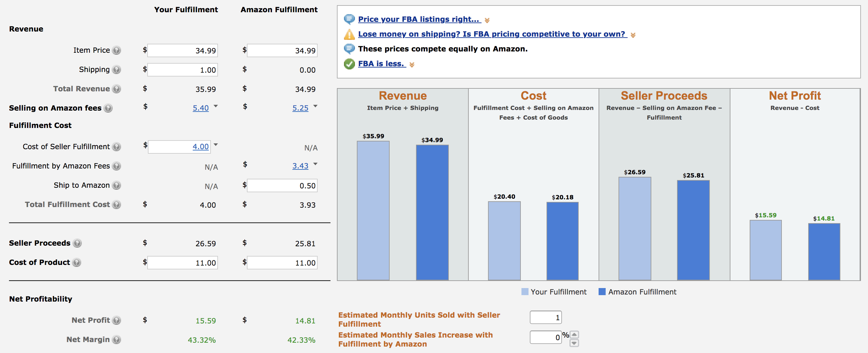The width and height of the screenshot is (868, 353).
Task: Click green checkmark icon beside FBA is less
Action: 349,64
